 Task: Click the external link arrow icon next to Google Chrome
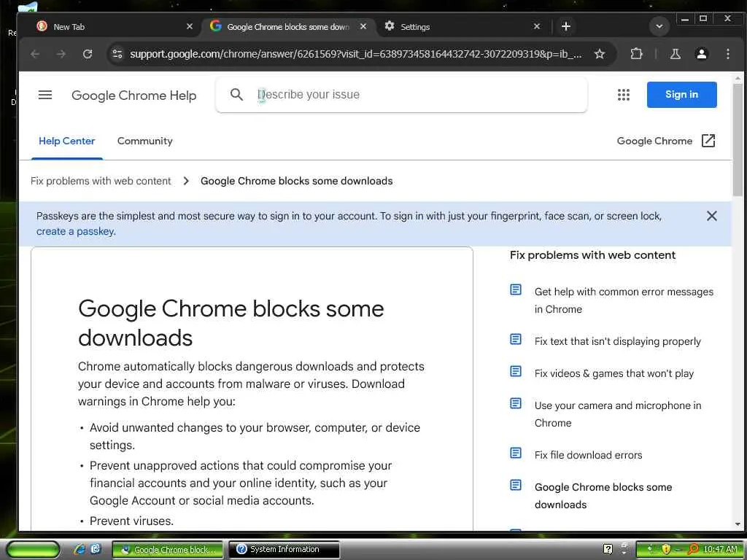(708, 141)
